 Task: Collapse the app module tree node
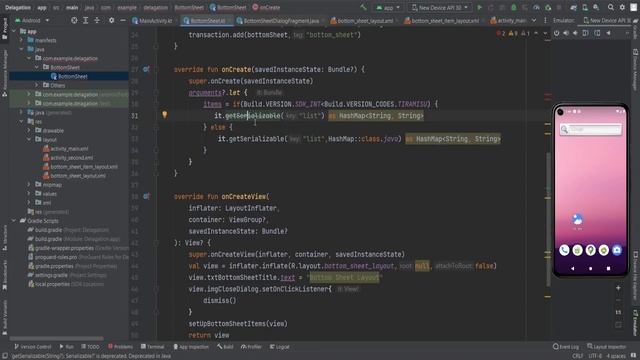(14, 31)
